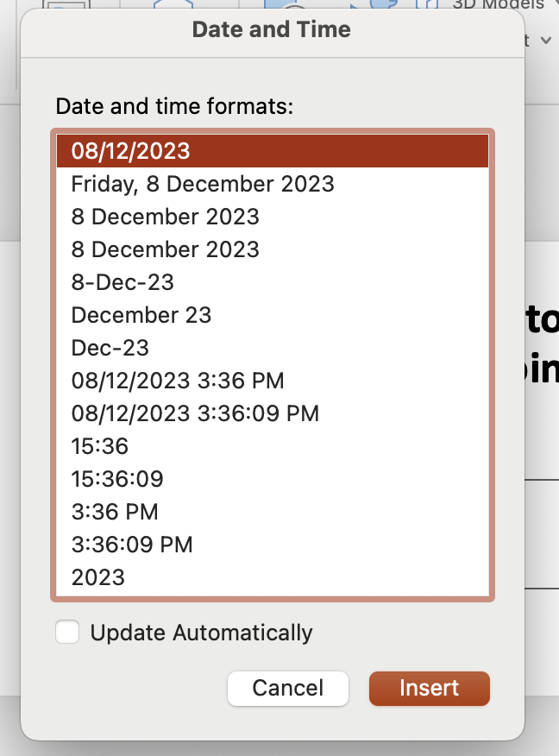Image resolution: width=559 pixels, height=756 pixels.
Task: Expand the ribbon dropdown chevron behind the dialog
Action: tap(545, 40)
